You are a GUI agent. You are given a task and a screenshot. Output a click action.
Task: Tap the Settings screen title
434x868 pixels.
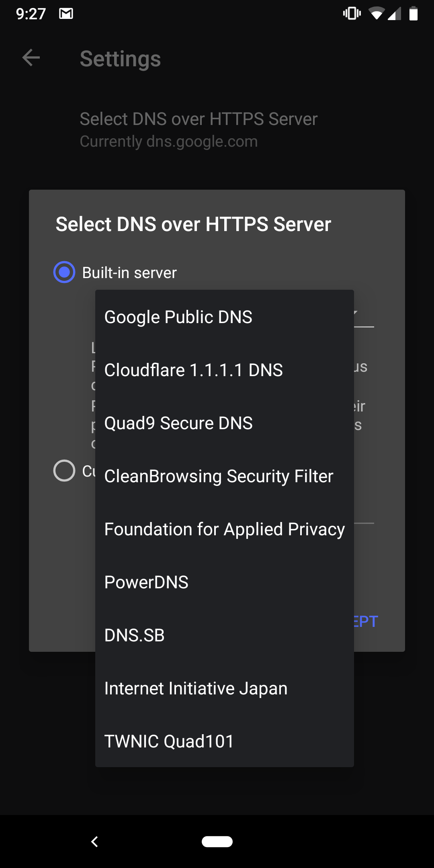click(120, 59)
